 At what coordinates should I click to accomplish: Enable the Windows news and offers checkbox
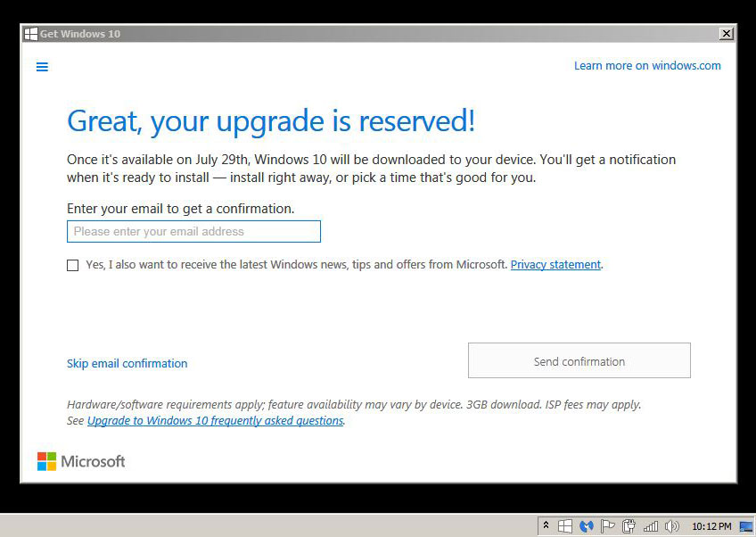pyautogui.click(x=73, y=265)
